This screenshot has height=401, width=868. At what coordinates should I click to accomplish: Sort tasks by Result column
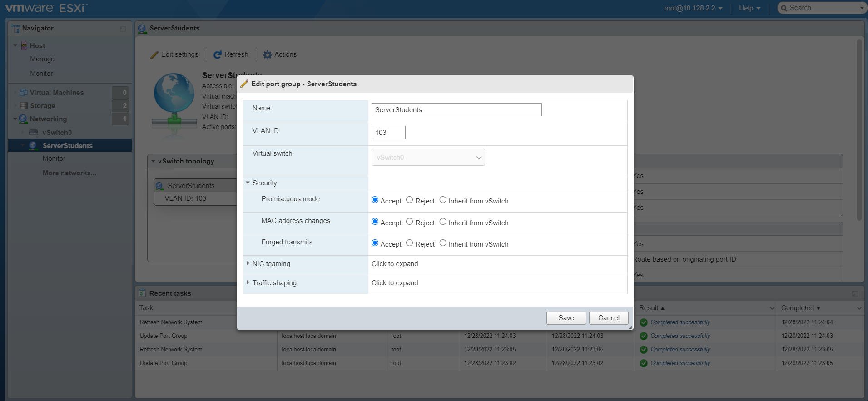652,308
